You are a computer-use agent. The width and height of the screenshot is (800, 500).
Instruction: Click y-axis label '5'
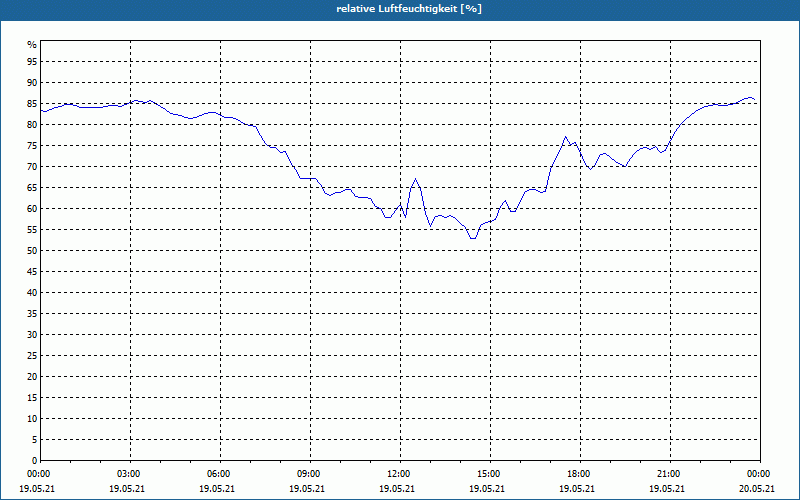click(35, 440)
